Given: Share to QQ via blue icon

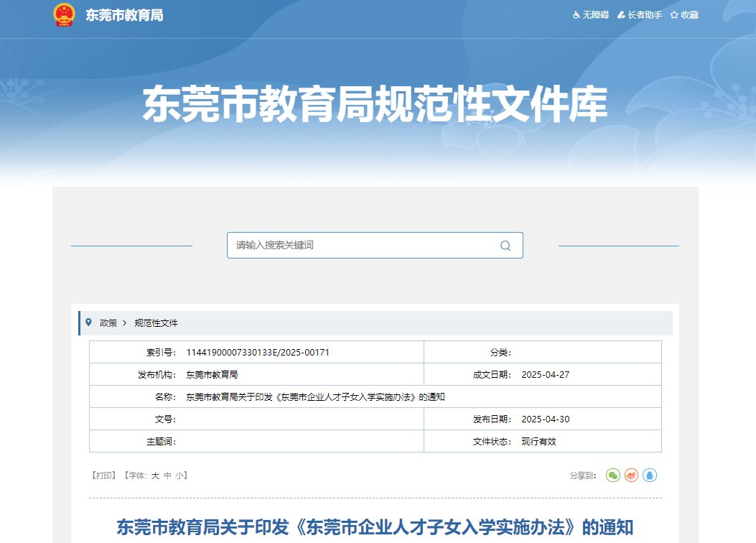Looking at the screenshot, I should pyautogui.click(x=650, y=475).
